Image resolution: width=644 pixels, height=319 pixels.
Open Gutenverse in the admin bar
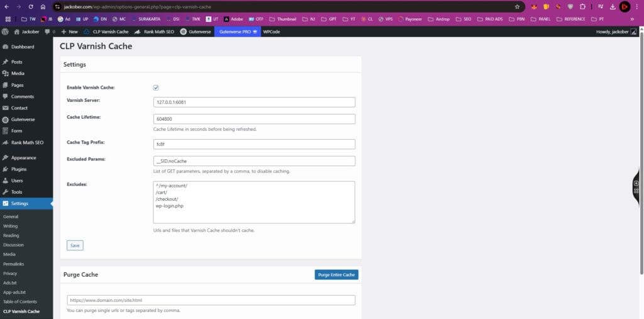(195, 31)
